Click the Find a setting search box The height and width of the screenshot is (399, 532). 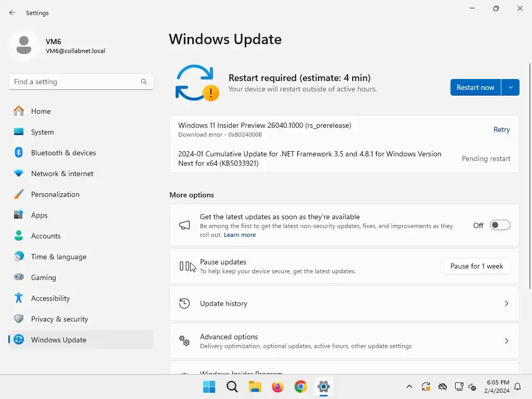[81, 82]
